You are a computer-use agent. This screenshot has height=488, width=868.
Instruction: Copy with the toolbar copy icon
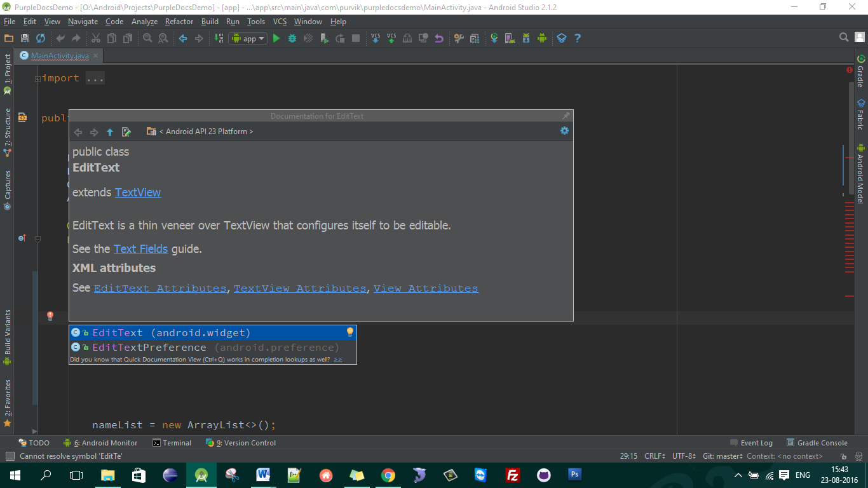tap(112, 38)
